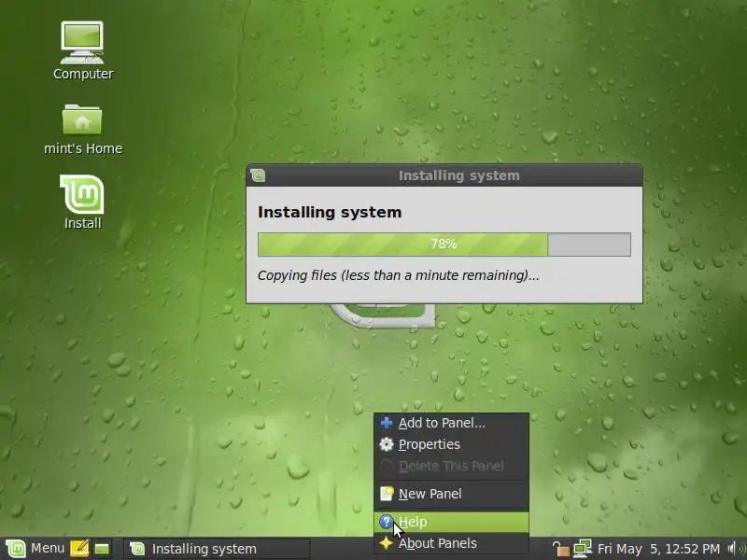Select Installing system taskbar window button
This screenshot has height=560, width=747.
tap(217, 549)
